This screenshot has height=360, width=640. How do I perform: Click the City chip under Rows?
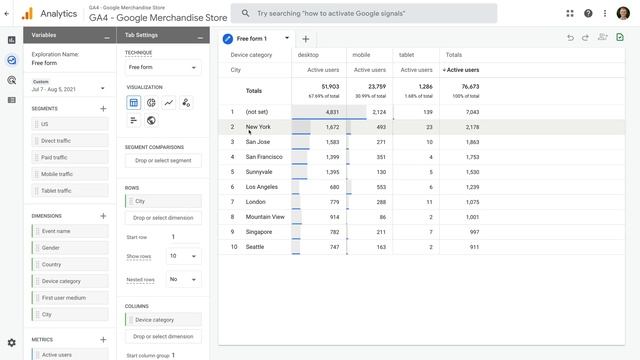coord(163,201)
